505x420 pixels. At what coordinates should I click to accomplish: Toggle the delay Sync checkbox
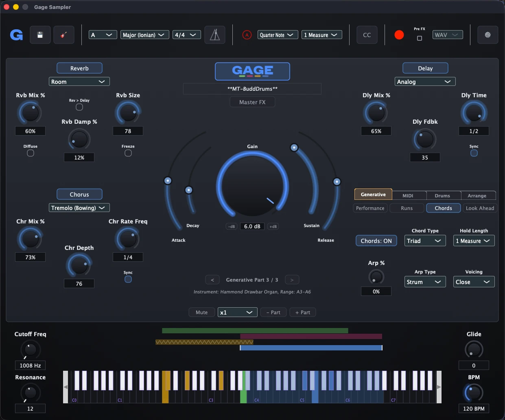click(474, 153)
